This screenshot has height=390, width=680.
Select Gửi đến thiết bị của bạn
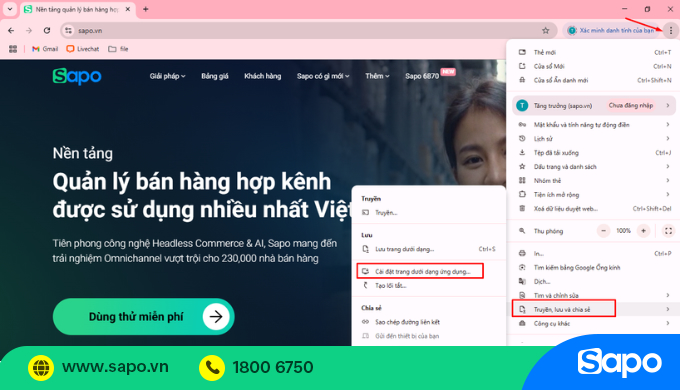pos(428,336)
